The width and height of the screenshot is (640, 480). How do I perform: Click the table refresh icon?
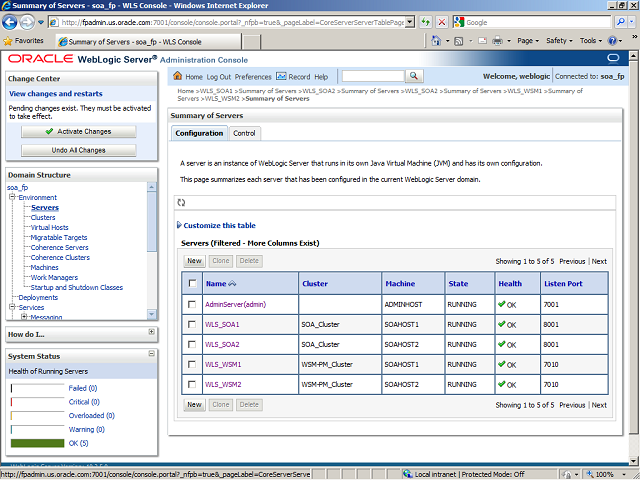click(x=182, y=202)
